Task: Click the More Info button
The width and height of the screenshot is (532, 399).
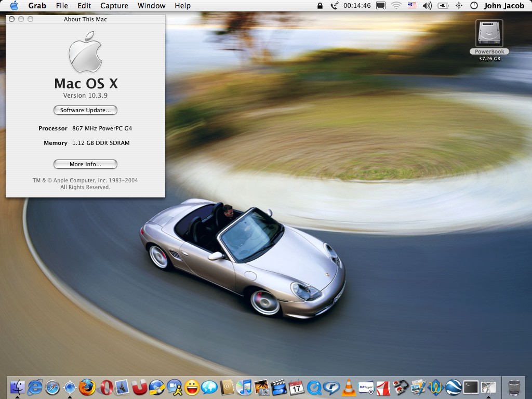Action: click(x=85, y=164)
